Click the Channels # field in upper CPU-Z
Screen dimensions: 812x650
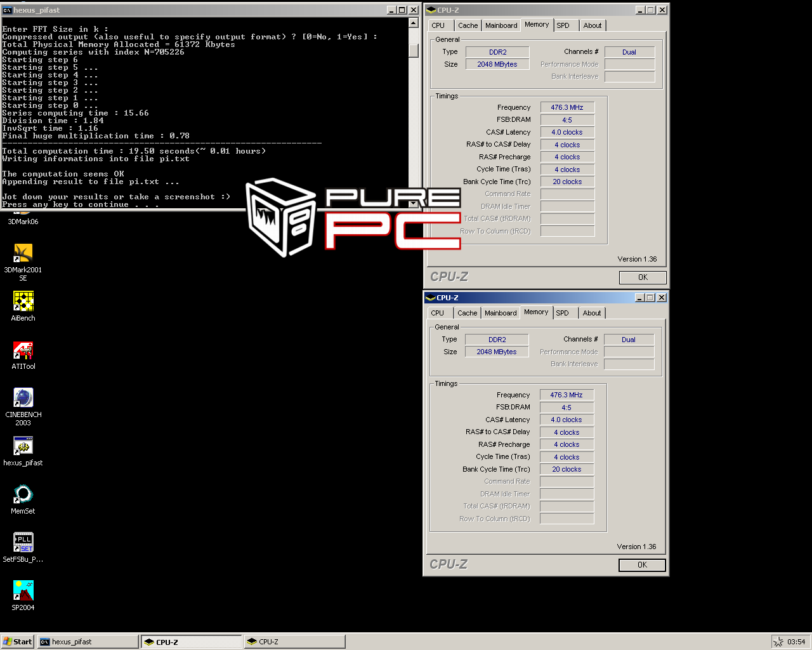[x=629, y=52]
